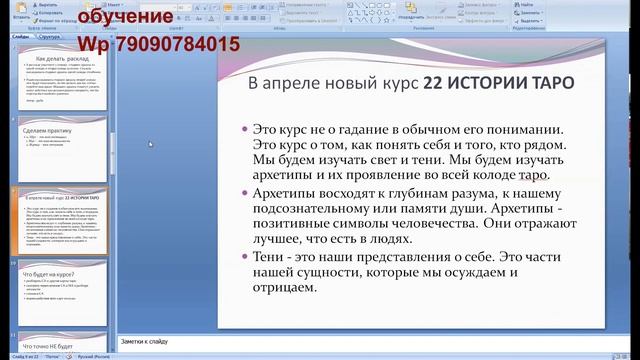Click the Заметки к слайду notes field
This screenshot has width=640, height=360.
pos(373,343)
